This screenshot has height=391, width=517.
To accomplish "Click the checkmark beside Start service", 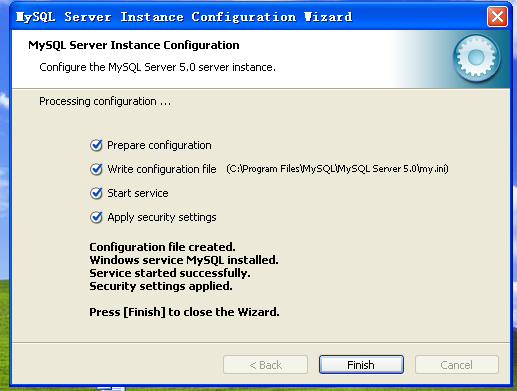I will 96,193.
